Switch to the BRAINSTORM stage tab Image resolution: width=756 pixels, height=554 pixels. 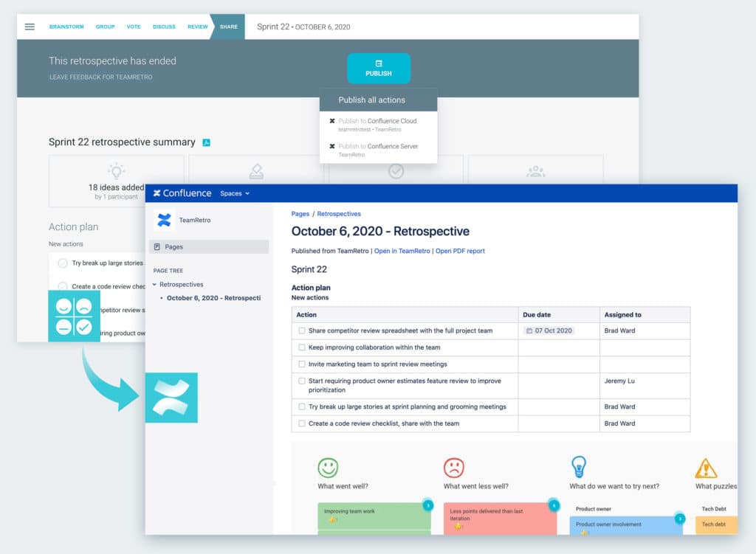click(x=66, y=27)
